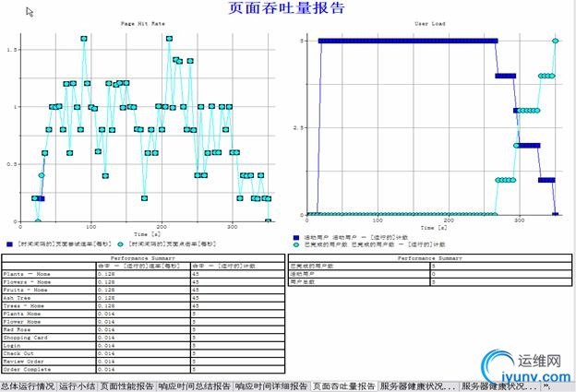Click the 0.014 rate value in Login row
The width and height of the screenshot is (576, 392).
tap(106, 345)
